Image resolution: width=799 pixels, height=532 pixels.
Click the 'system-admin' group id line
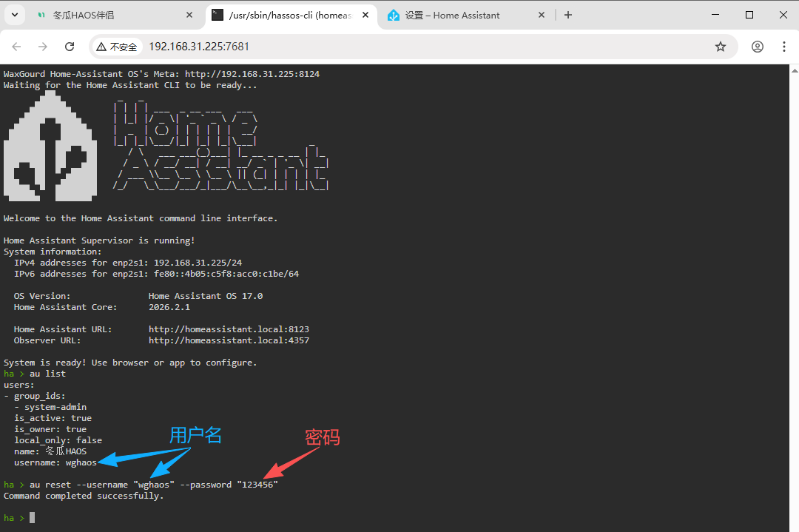click(50, 407)
